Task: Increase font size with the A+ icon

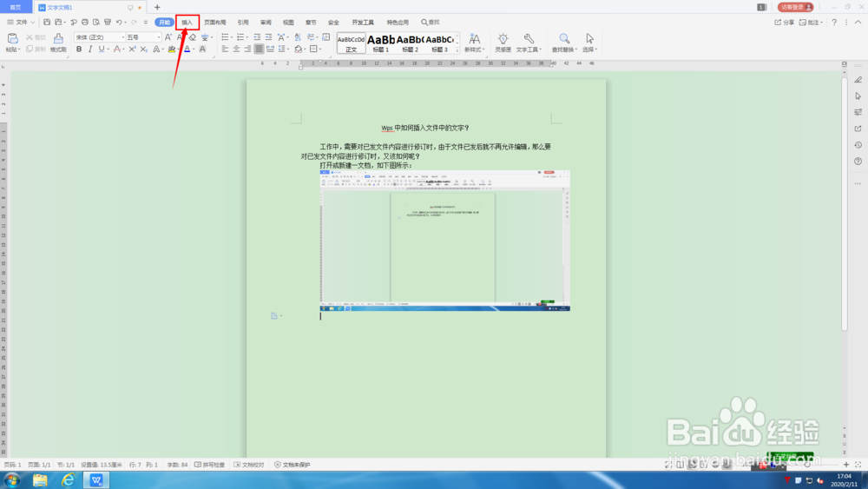Action: [168, 37]
